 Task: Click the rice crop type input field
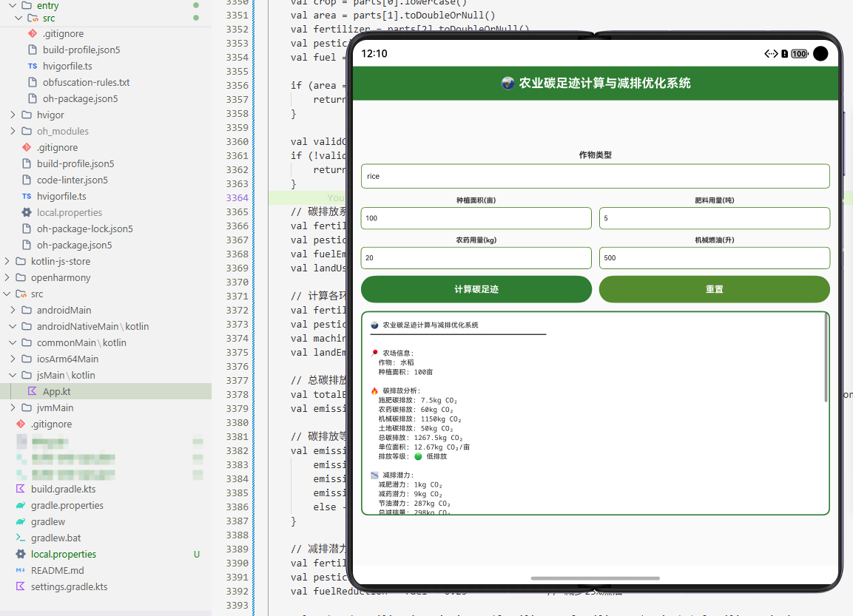[595, 176]
